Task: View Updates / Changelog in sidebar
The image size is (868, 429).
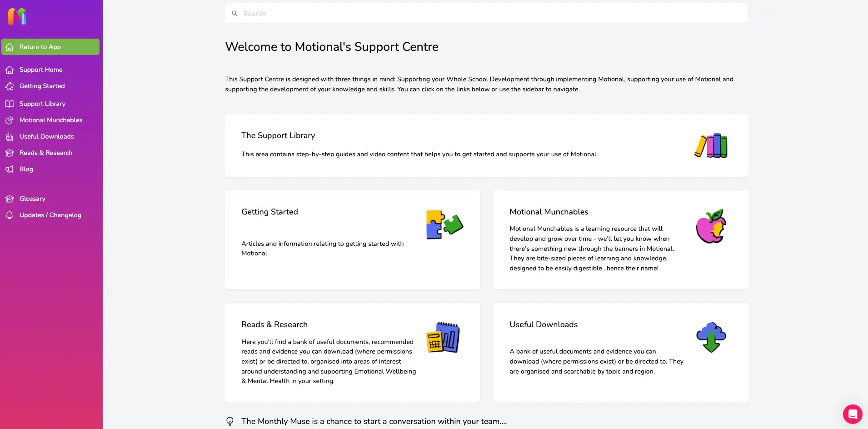Action: (50, 215)
